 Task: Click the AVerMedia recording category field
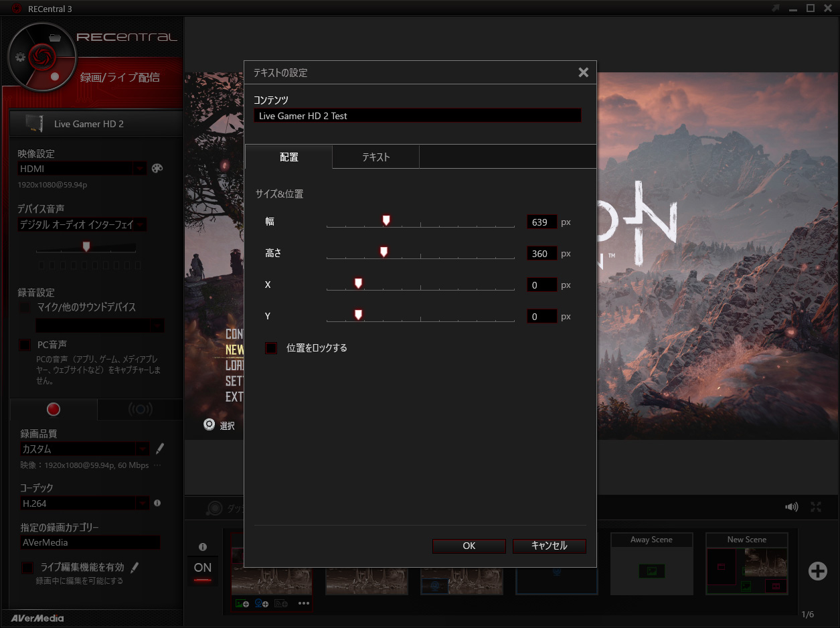point(90,542)
